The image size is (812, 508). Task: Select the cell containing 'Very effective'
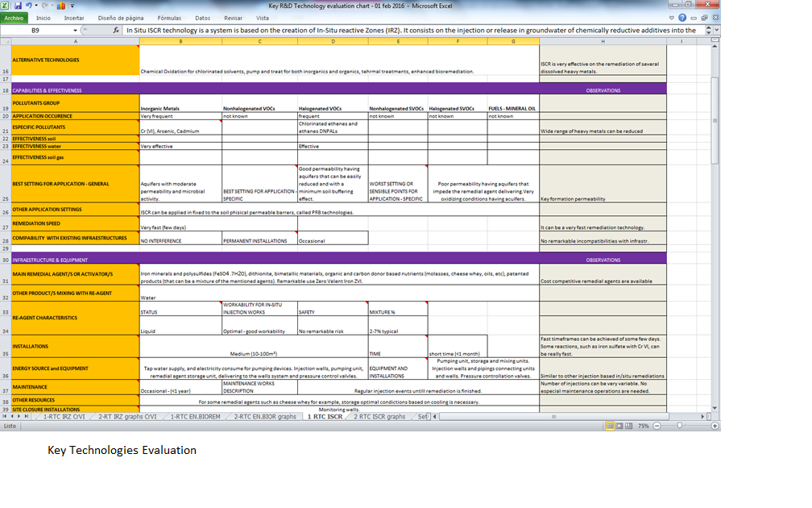pyautogui.click(x=180, y=147)
